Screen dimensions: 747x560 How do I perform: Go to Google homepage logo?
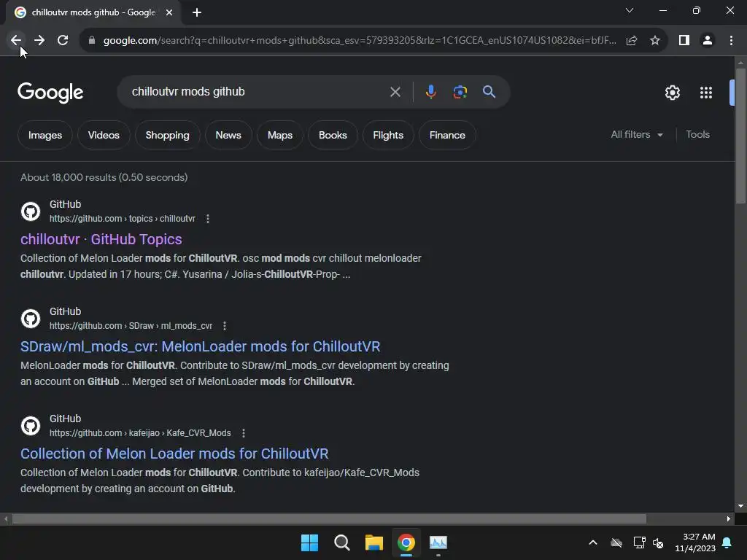(50, 93)
